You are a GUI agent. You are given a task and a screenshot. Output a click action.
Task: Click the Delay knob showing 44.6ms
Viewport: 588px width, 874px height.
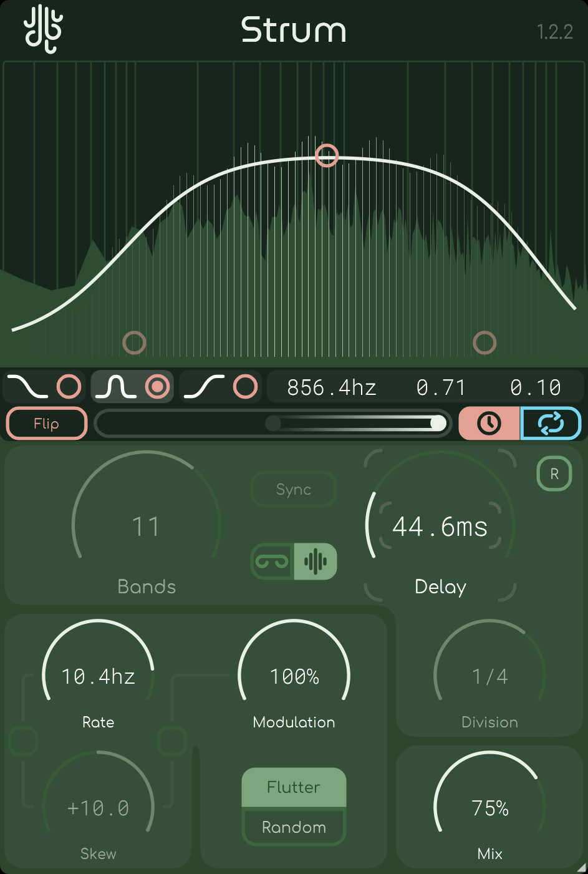(440, 527)
